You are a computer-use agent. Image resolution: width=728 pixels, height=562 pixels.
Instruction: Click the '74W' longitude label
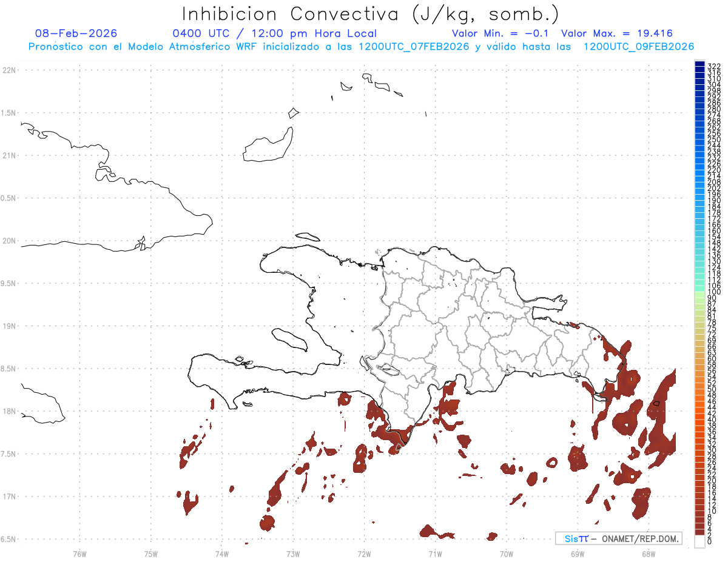(x=221, y=554)
